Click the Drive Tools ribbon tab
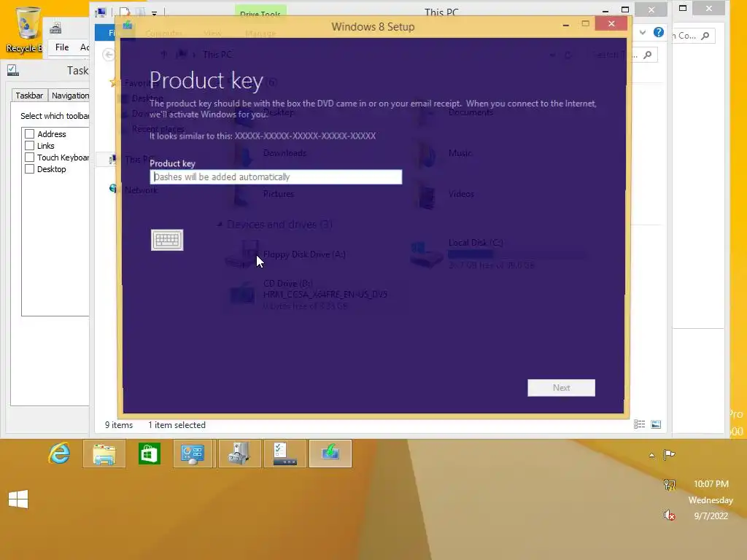 pyautogui.click(x=260, y=12)
